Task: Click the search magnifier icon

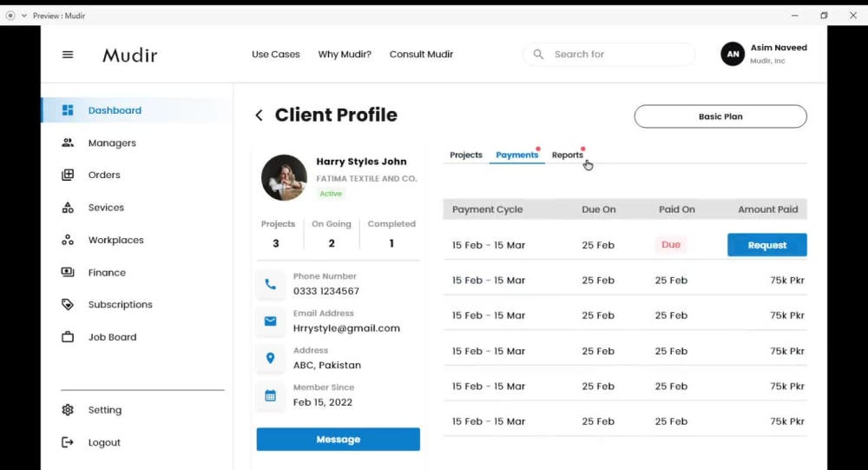Action: click(x=538, y=54)
